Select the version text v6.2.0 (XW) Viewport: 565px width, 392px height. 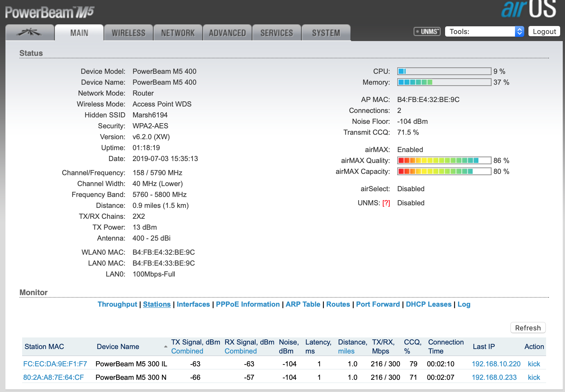coord(151,137)
